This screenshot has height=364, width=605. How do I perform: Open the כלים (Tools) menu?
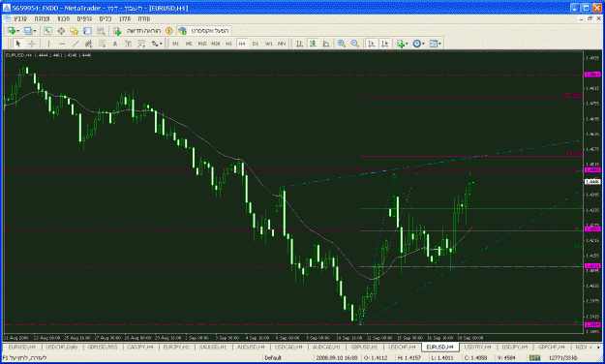pos(105,18)
